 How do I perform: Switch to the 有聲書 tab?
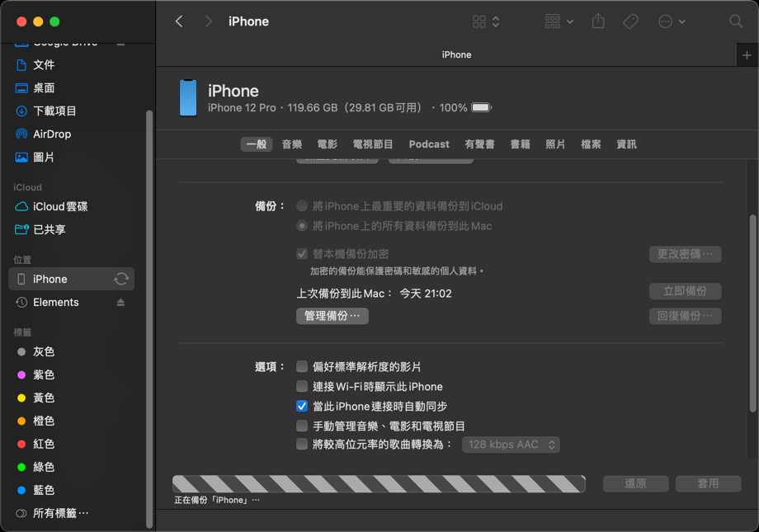coord(479,144)
